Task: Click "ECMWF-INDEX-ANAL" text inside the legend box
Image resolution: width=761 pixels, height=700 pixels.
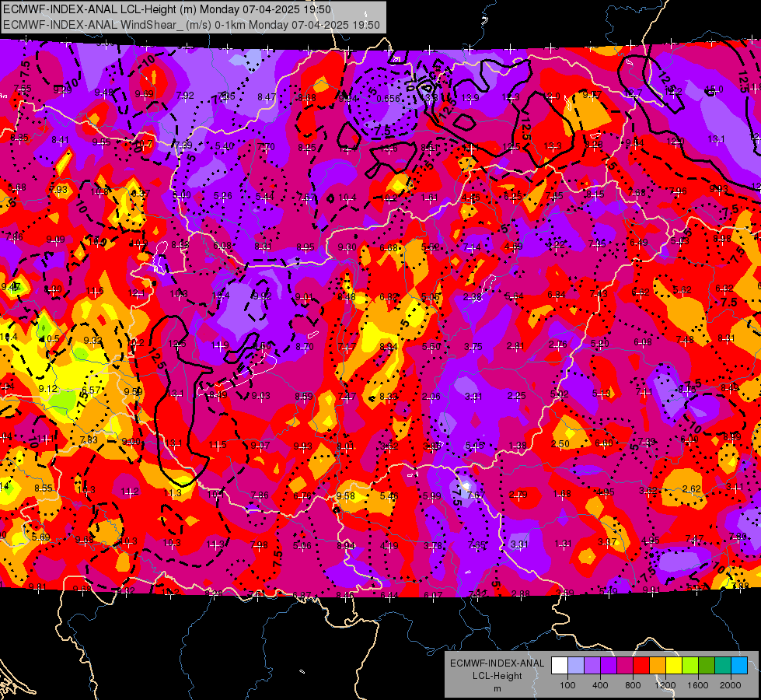Action: (x=497, y=663)
